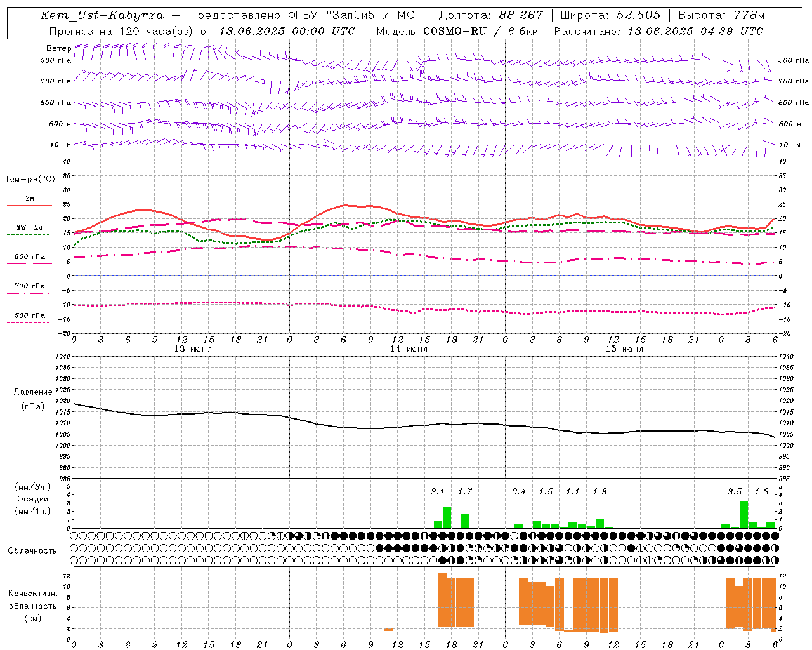Click the 1.1 precipitation total value
This screenshot has height=650, width=812.
573,491
